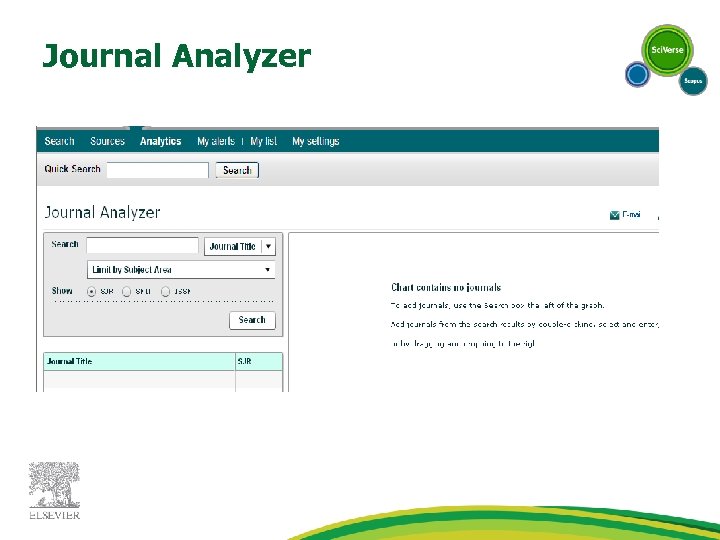Click the Scopus teal circle logo
Screen dimensions: 720x540
click(693, 81)
